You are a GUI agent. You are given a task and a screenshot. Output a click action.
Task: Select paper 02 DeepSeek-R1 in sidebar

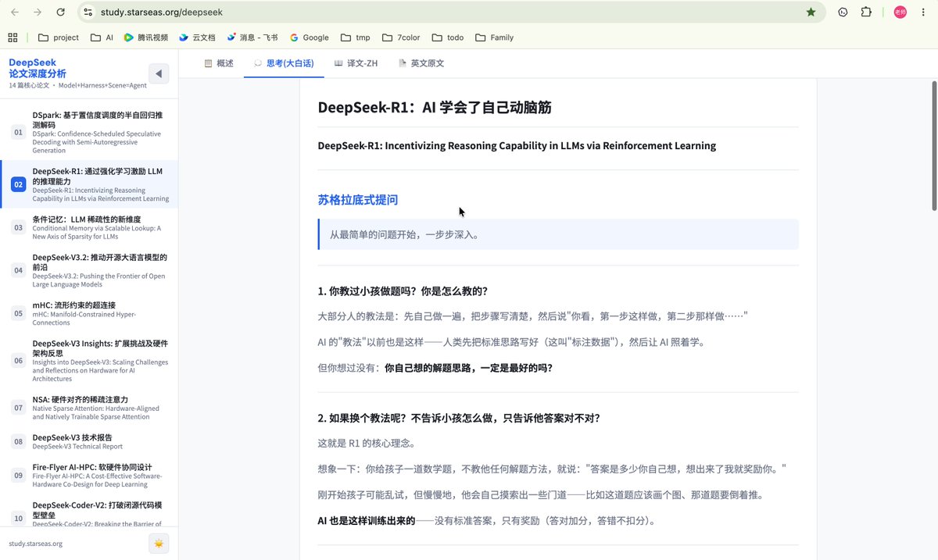click(x=89, y=184)
